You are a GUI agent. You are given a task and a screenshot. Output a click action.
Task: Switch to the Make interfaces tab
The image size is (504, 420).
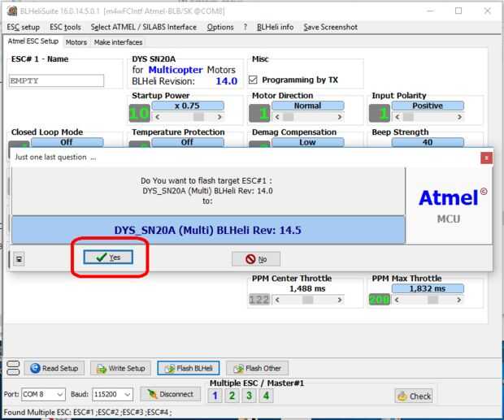(x=118, y=42)
